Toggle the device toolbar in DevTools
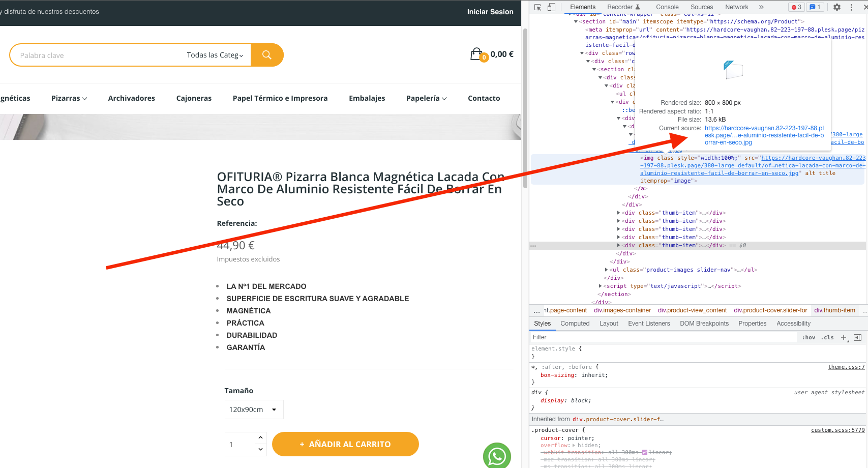Screen dimensions: 868x468 tap(551, 7)
